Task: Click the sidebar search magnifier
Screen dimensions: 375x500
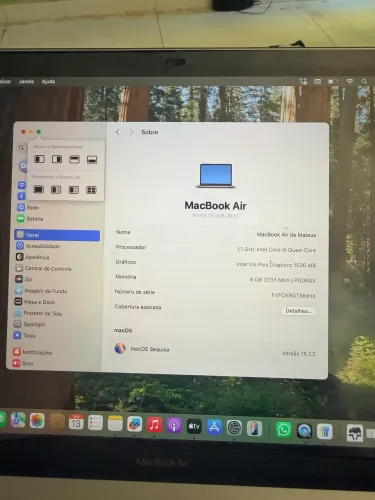Action: click(21, 147)
